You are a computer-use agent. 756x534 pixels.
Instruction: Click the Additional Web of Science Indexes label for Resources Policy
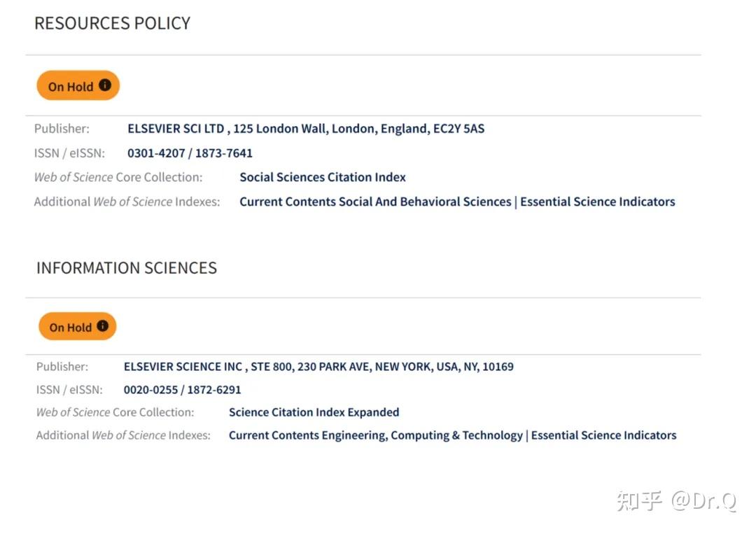127,202
